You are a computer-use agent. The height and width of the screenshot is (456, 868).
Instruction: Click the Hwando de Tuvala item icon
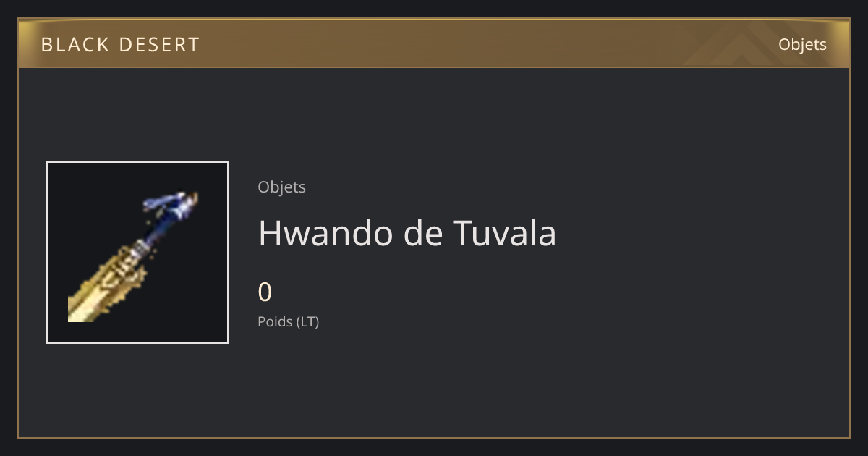137,253
